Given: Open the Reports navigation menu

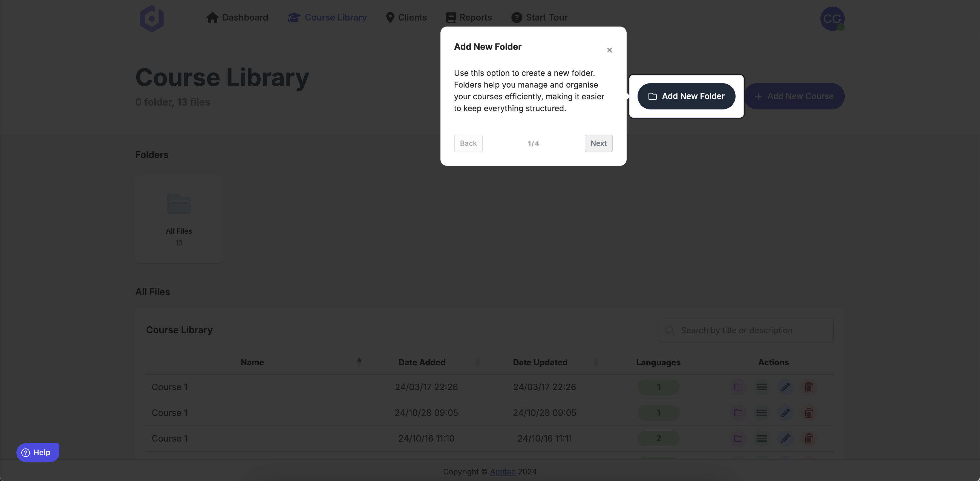Looking at the screenshot, I should click(468, 17).
